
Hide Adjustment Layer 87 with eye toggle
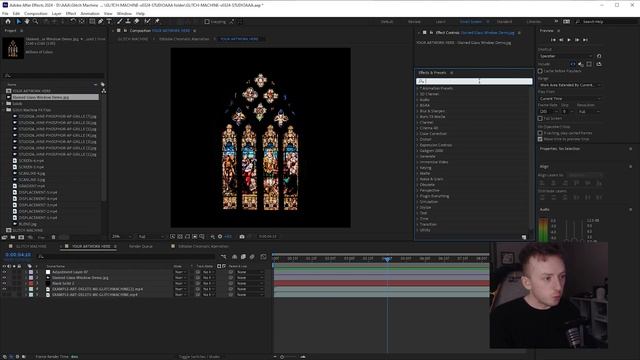click(x=4, y=272)
